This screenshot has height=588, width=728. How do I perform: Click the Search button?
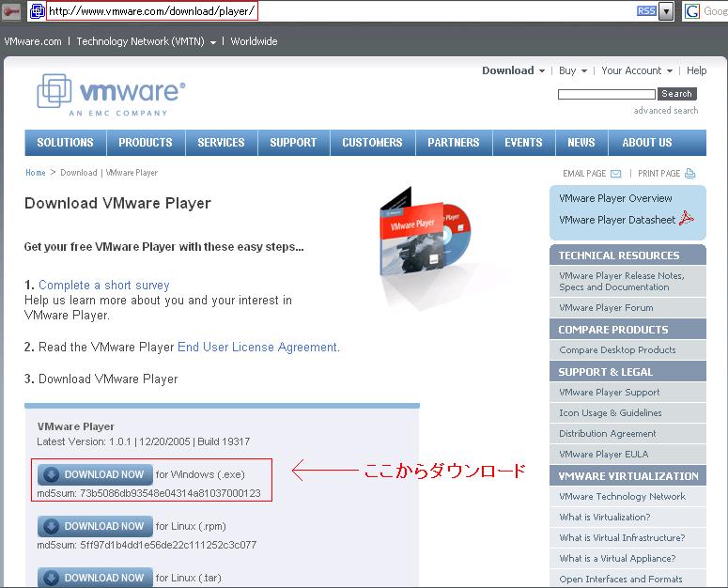click(677, 94)
